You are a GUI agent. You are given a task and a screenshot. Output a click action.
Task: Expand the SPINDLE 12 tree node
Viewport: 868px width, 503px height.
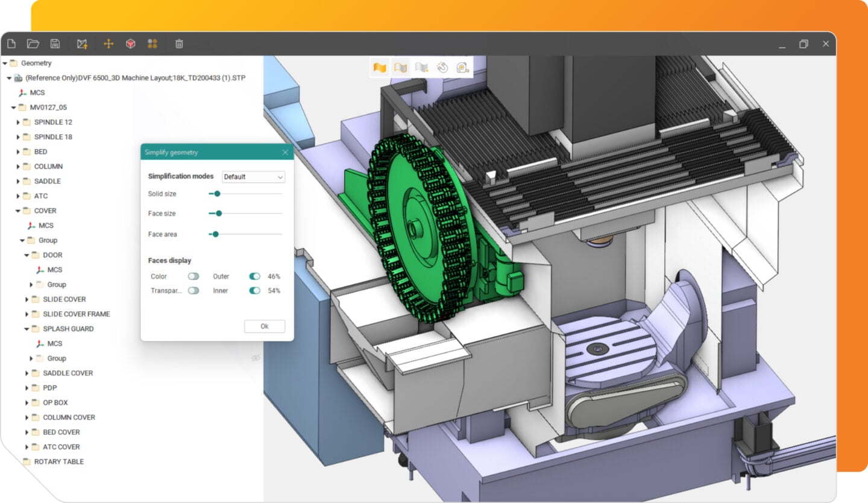[x=17, y=122]
